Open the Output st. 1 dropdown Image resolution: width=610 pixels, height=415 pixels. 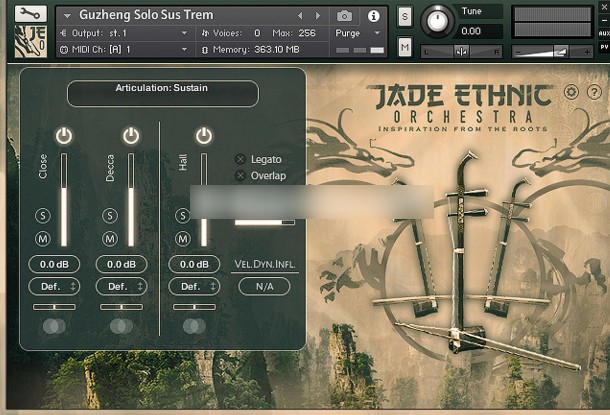coord(124,33)
